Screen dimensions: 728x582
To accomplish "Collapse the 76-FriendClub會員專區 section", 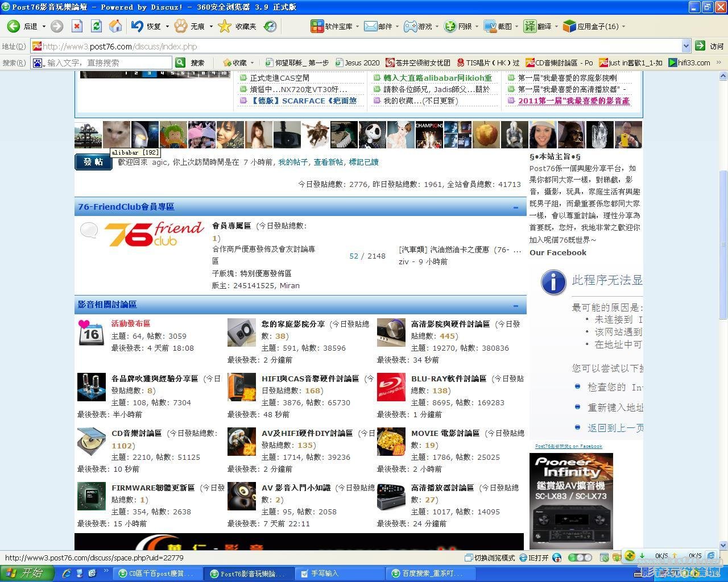I will pyautogui.click(x=516, y=207).
